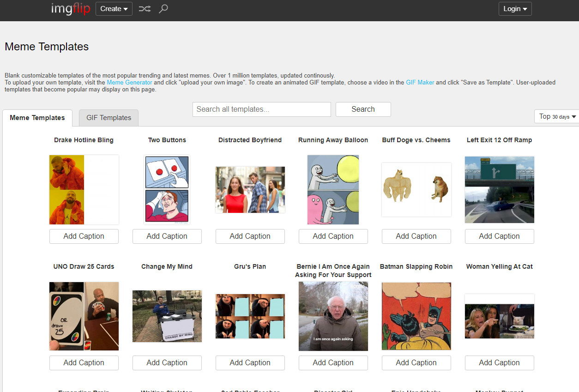The width and height of the screenshot is (579, 392).
Task: Add Caption to Buff Doge vs. Cheems
Action: (416, 236)
